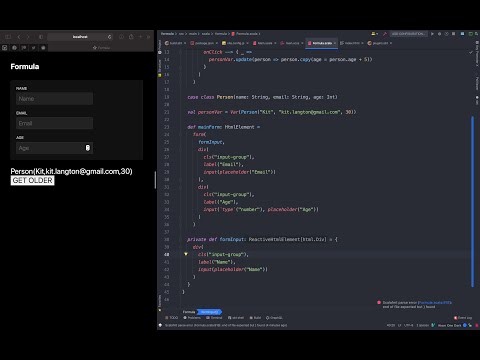Go forward in Safari history

28,37
